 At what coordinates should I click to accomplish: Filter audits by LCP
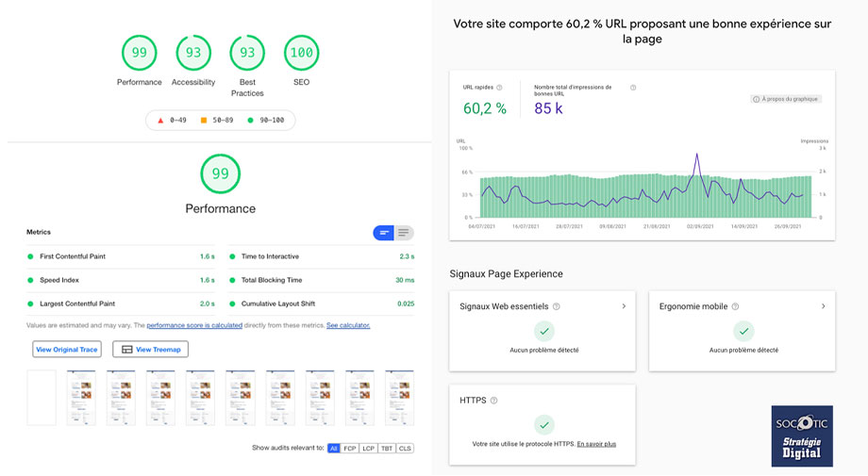(x=369, y=449)
